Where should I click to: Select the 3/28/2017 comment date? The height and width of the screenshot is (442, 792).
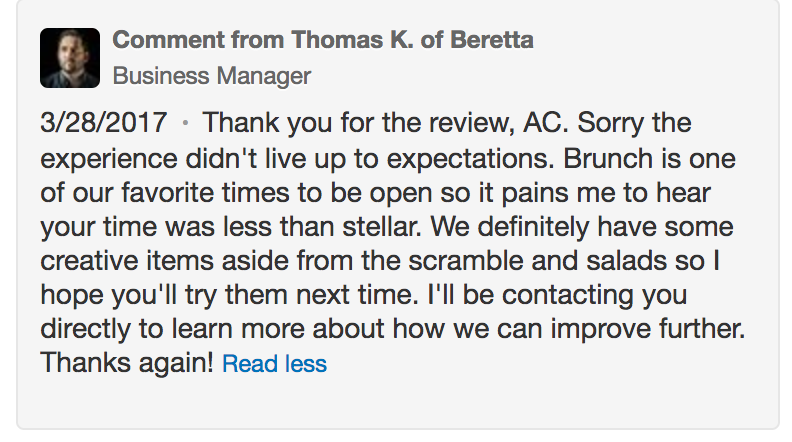coord(104,123)
